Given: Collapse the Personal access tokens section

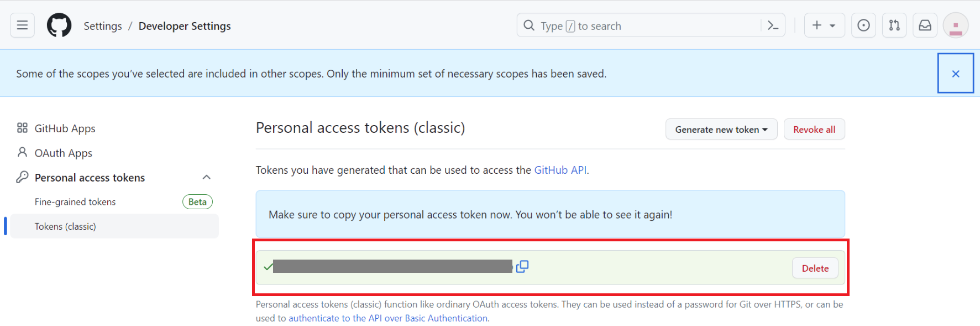Looking at the screenshot, I should pos(207,177).
